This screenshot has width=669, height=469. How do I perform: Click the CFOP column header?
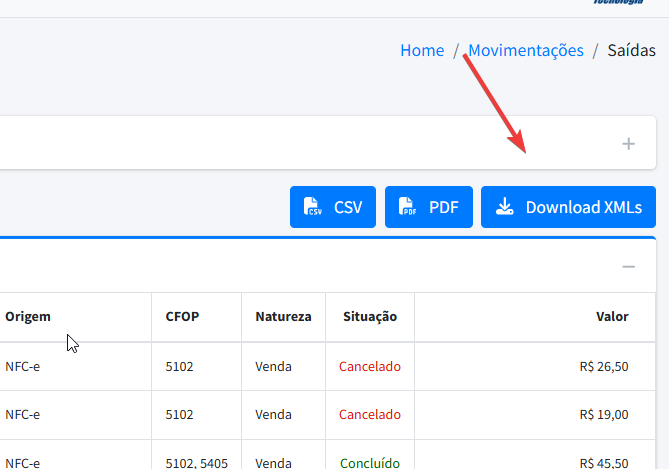pos(182,317)
